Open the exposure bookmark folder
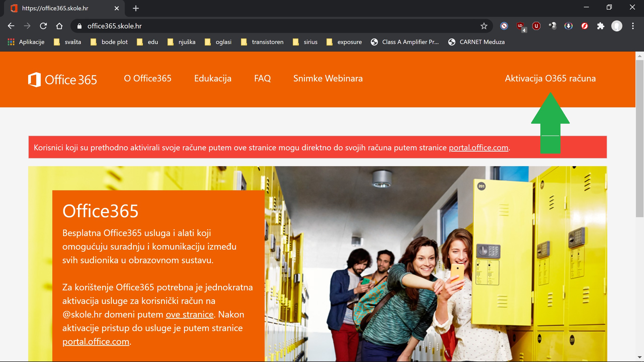644x362 pixels. coord(344,42)
